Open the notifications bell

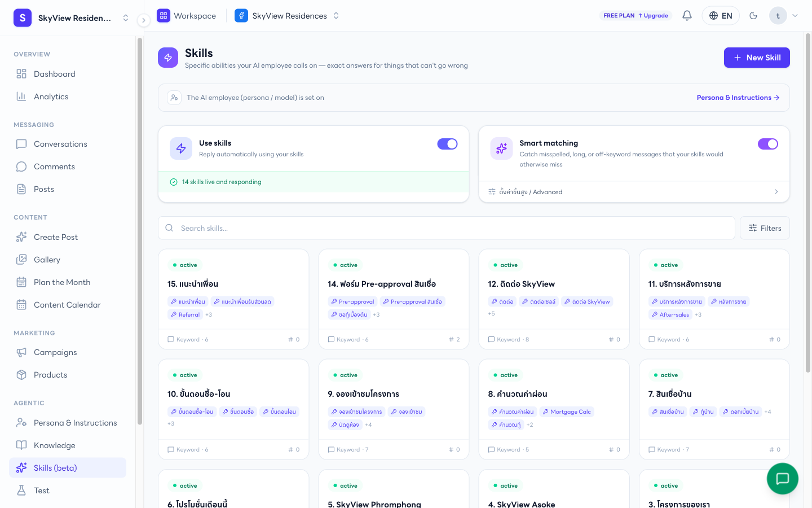[687, 16]
